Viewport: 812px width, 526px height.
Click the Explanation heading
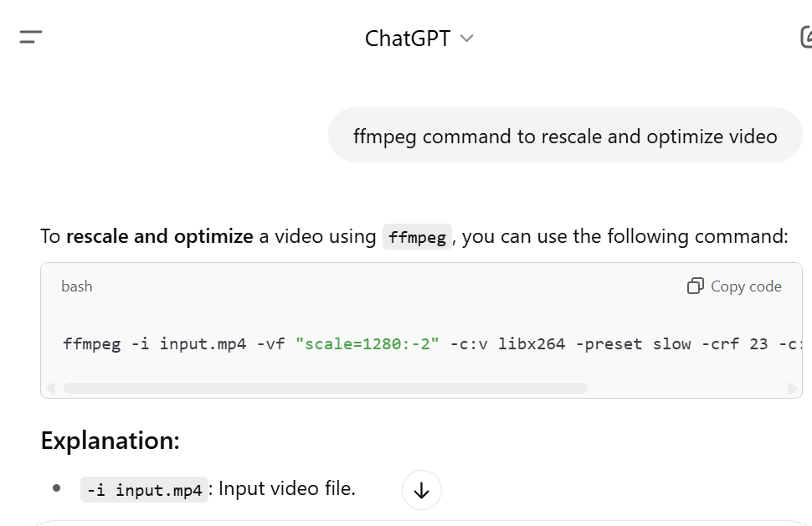(110, 441)
